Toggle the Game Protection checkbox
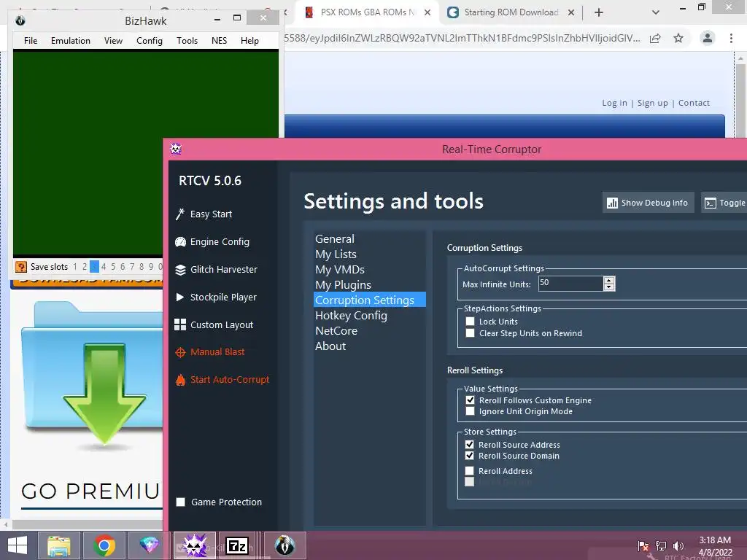The height and width of the screenshot is (560, 747). pos(181,502)
